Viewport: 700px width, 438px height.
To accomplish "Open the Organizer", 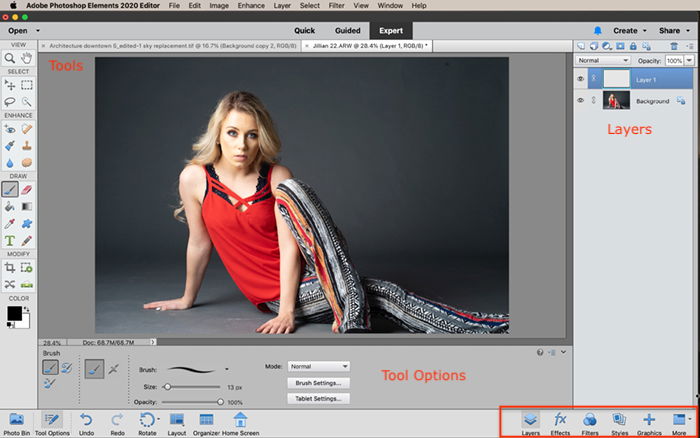I will click(206, 424).
